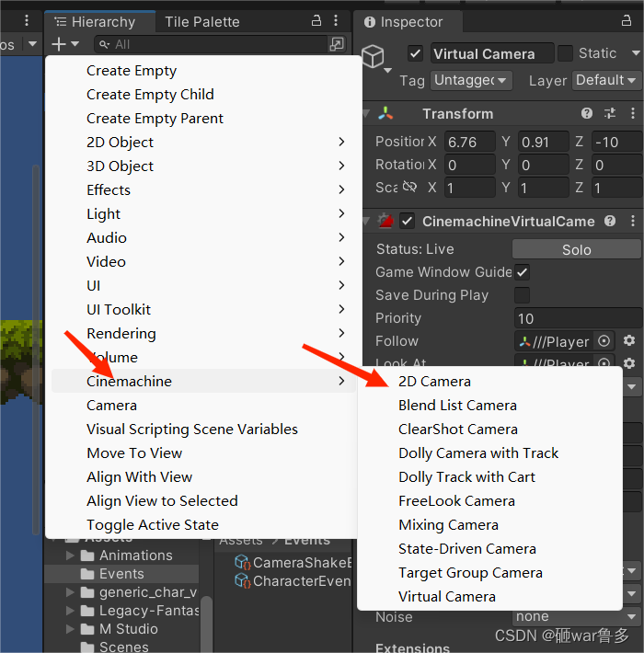Click the Rotation X value field

[x=470, y=165]
